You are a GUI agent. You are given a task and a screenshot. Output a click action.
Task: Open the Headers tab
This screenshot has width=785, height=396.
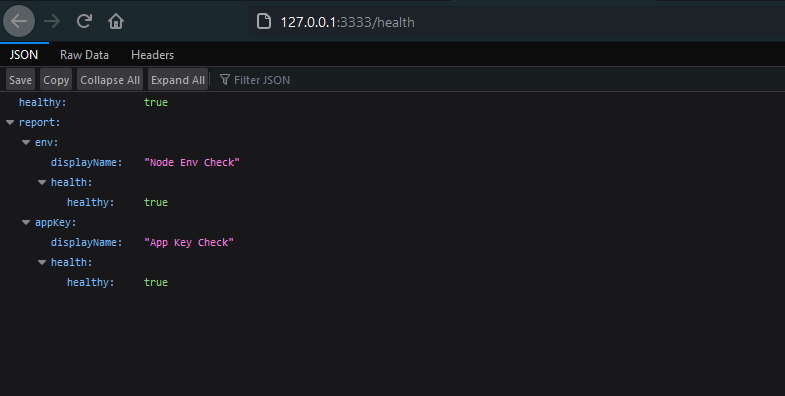152,55
